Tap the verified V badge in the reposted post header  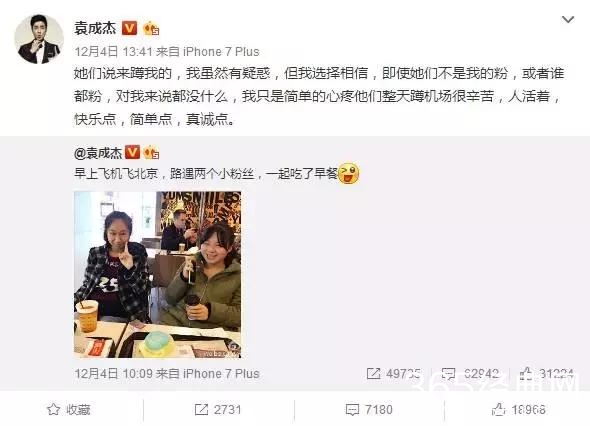click(132, 152)
